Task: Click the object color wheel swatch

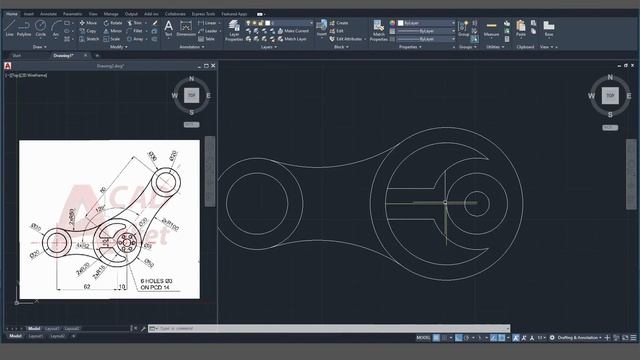Action: tap(392, 23)
